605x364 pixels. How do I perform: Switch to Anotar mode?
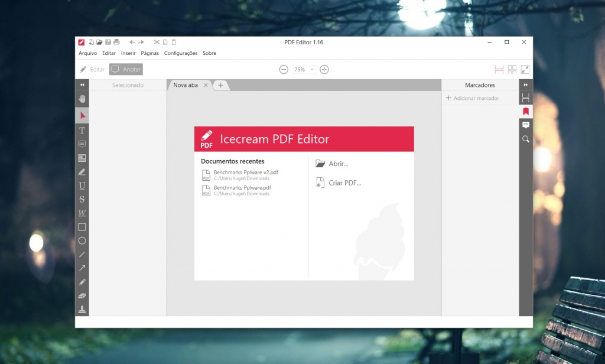(126, 69)
